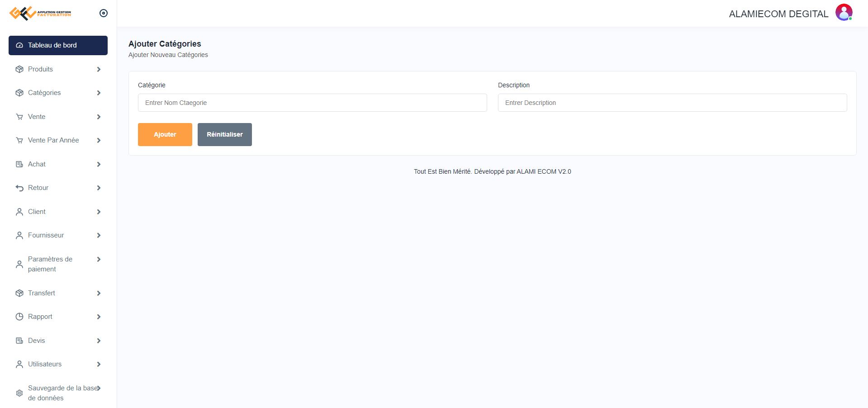Select Paramètres de paiement menu item
This screenshot has width=868, height=408.
pyautogui.click(x=50, y=264)
